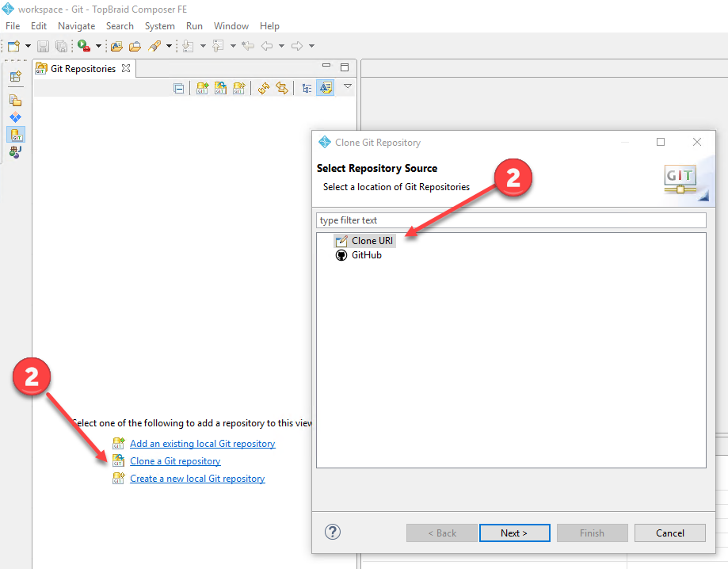
Task: Click the Last Edit Location icon
Action: click(x=249, y=46)
